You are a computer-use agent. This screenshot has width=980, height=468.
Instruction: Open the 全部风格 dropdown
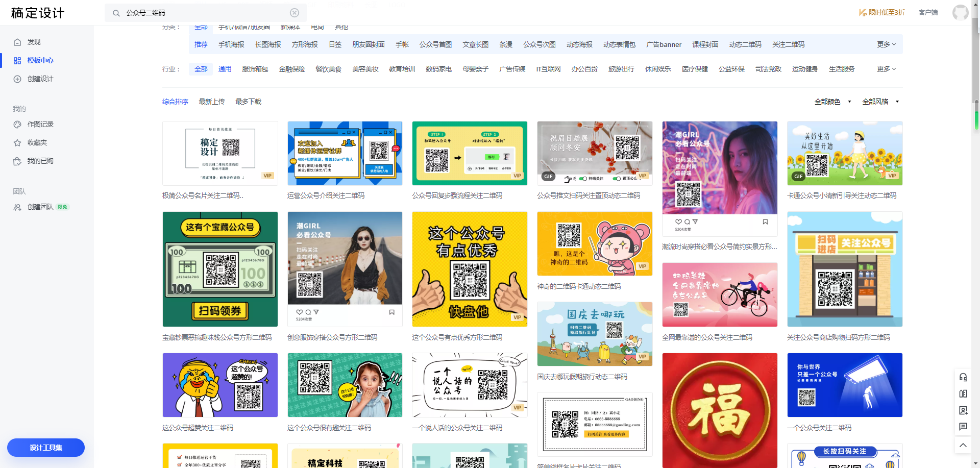[x=880, y=102]
